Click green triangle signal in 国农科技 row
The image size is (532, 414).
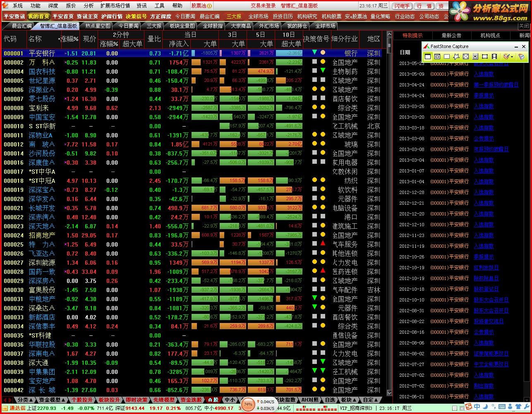[x=323, y=70]
